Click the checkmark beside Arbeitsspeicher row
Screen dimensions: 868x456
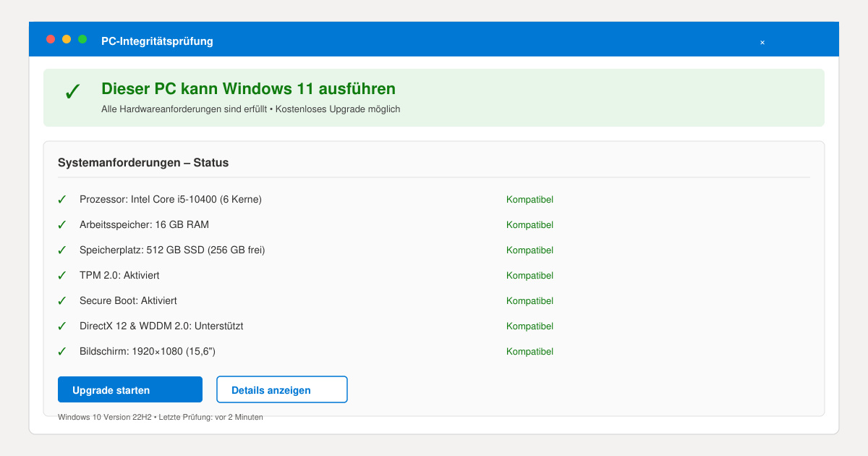pyautogui.click(x=62, y=224)
